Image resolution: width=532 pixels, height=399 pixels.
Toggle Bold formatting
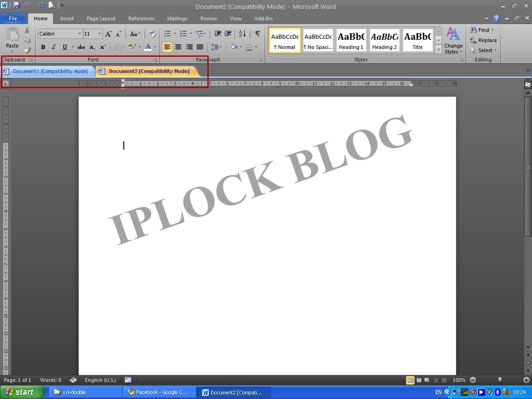43,47
